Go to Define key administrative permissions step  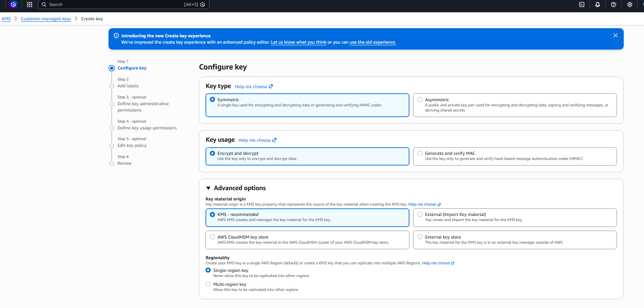point(143,107)
